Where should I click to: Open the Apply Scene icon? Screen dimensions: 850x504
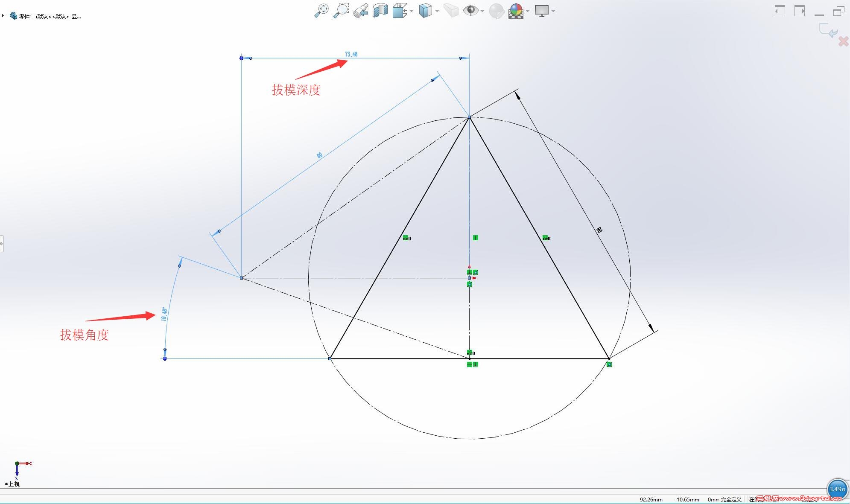516,10
